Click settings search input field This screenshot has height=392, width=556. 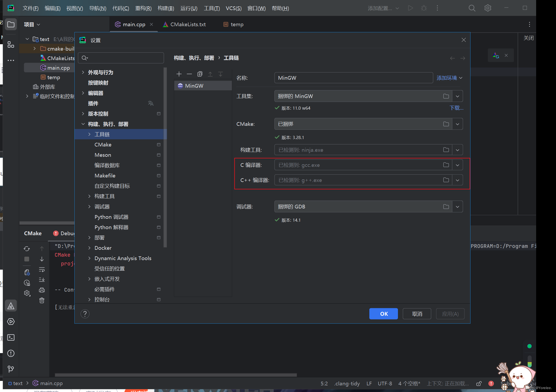121,58
